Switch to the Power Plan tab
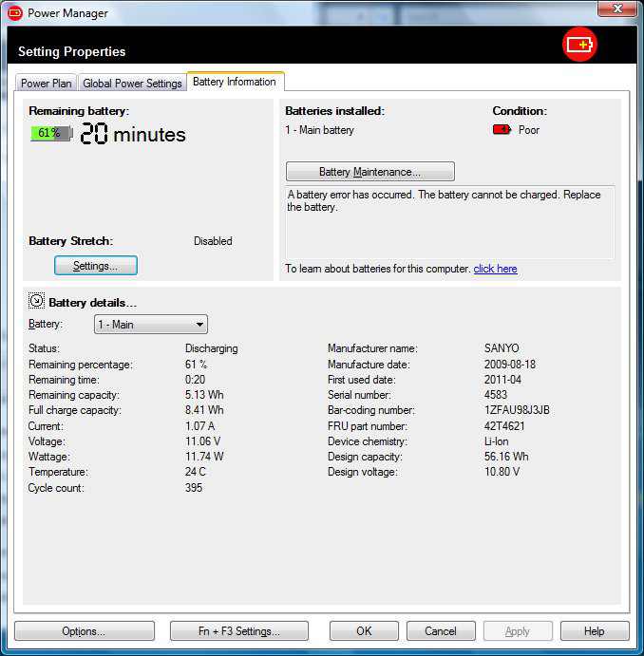Image resolution: width=644 pixels, height=656 pixels. (x=46, y=83)
